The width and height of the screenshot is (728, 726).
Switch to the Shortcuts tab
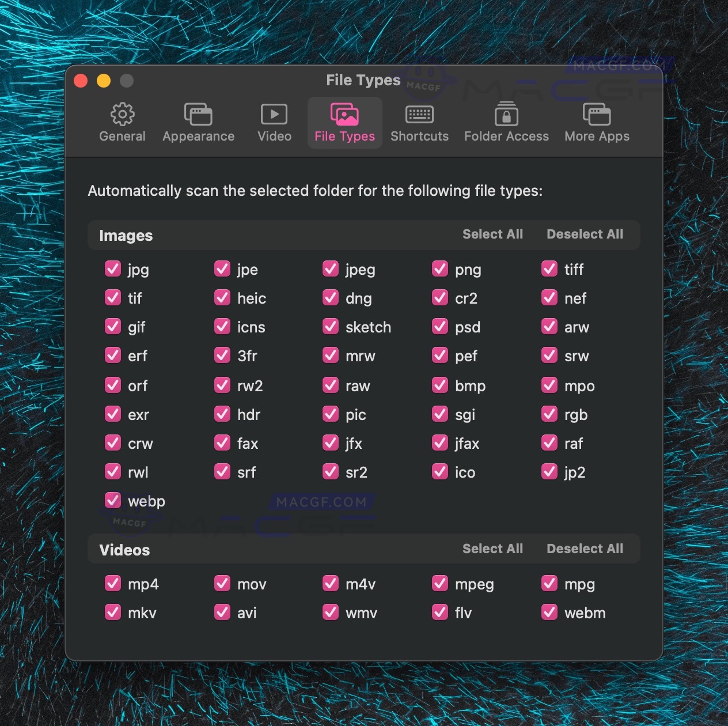click(x=419, y=122)
